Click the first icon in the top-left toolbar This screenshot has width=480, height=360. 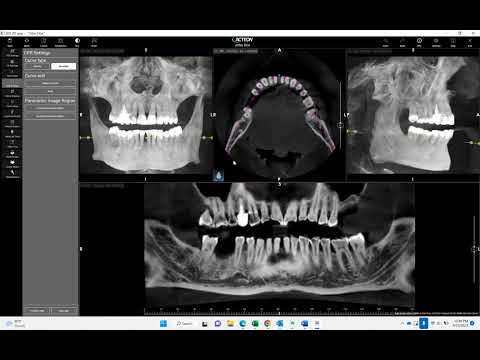10,42
